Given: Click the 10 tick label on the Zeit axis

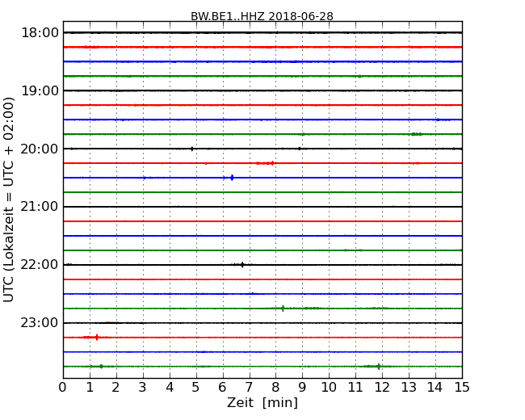Looking at the screenshot, I should (x=329, y=388).
